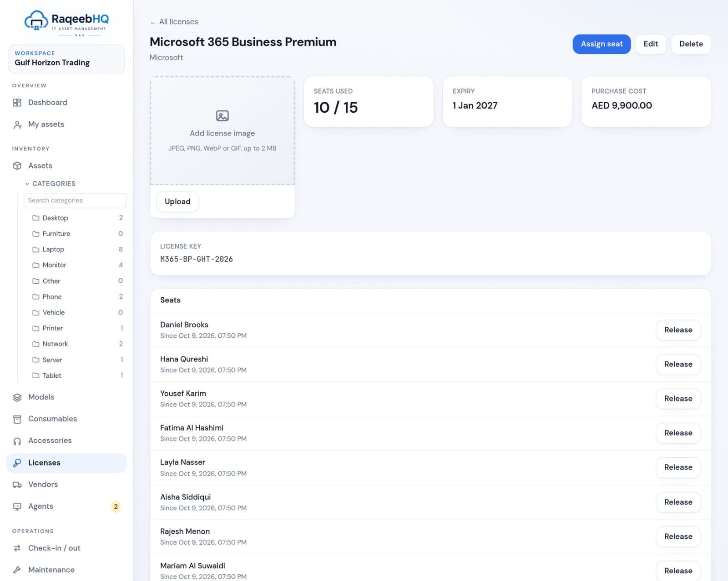The width and height of the screenshot is (728, 581).
Task: Click the Edit license button
Action: [x=651, y=44]
